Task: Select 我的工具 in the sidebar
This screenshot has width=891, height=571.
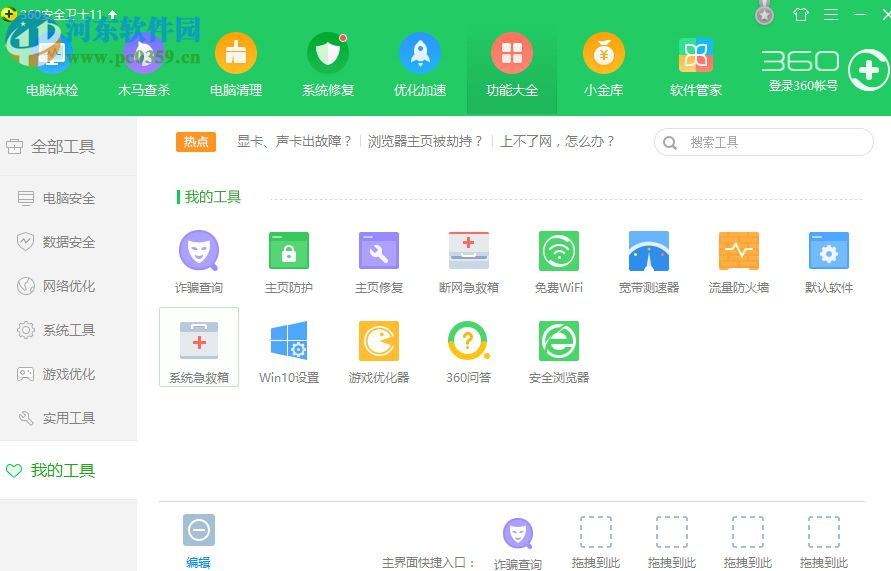Action: (68, 470)
